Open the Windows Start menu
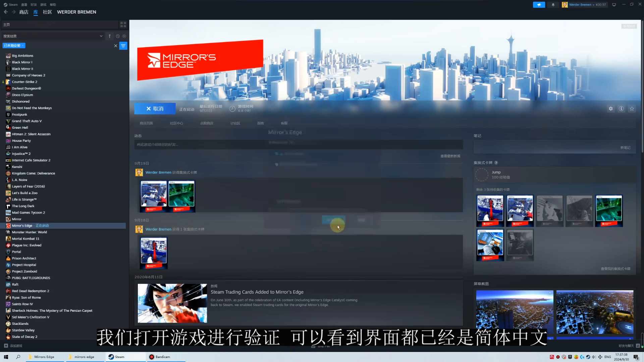644x362 pixels. coord(6,357)
